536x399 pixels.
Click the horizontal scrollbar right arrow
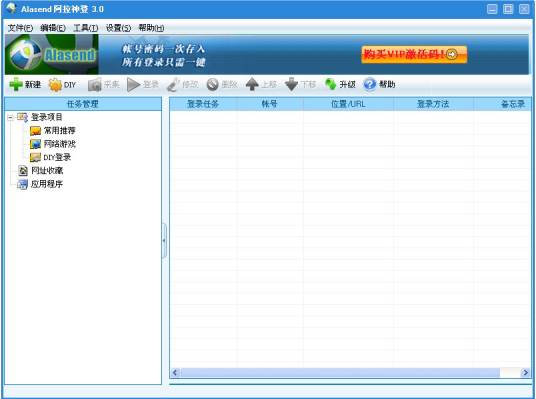(525, 372)
